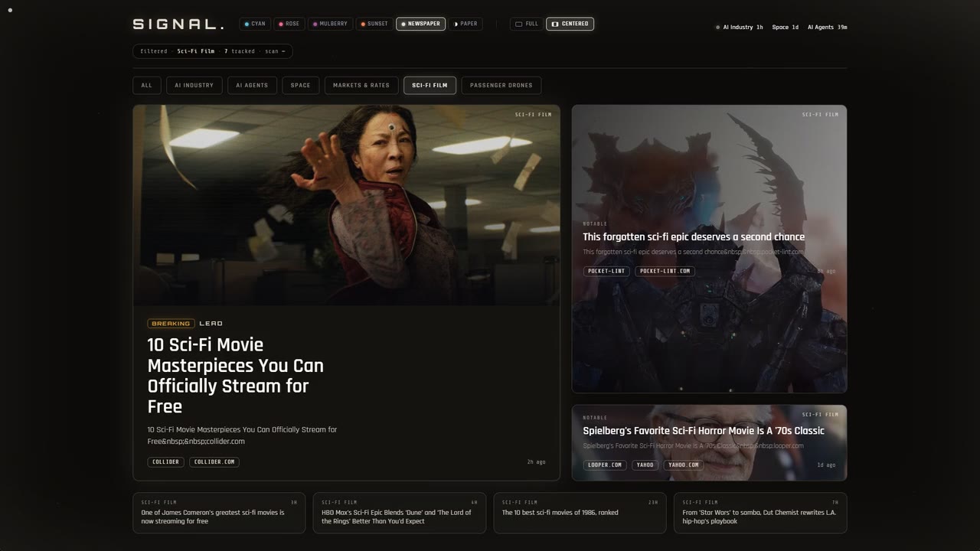This screenshot has width=980, height=551.
Task: Show the All category tab
Action: pyautogui.click(x=147, y=85)
